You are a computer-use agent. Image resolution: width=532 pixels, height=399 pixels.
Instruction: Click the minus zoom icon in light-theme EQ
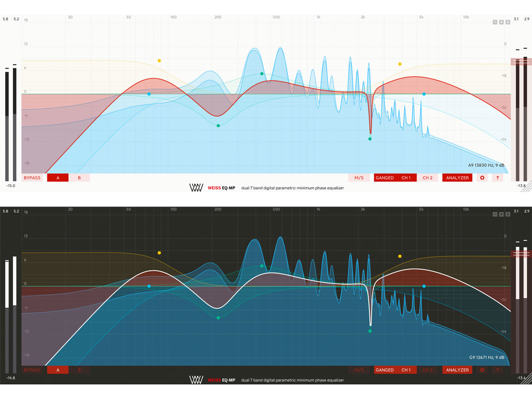coord(495,22)
